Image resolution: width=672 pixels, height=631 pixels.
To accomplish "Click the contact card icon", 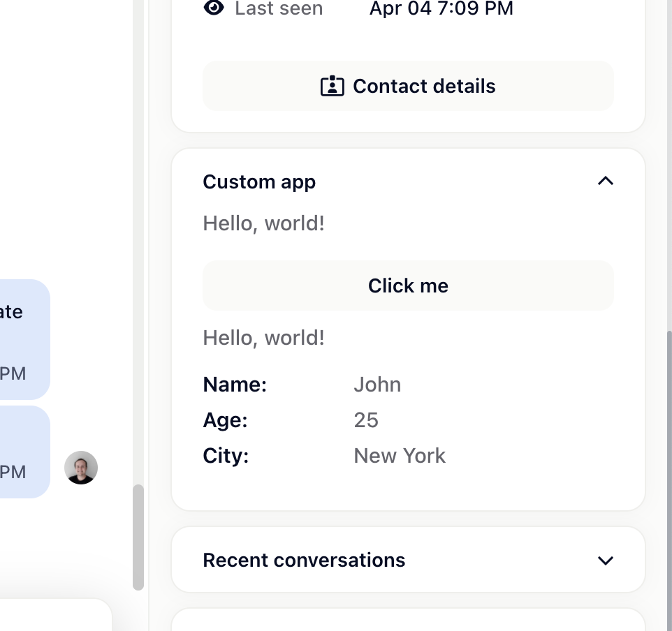I will [332, 86].
